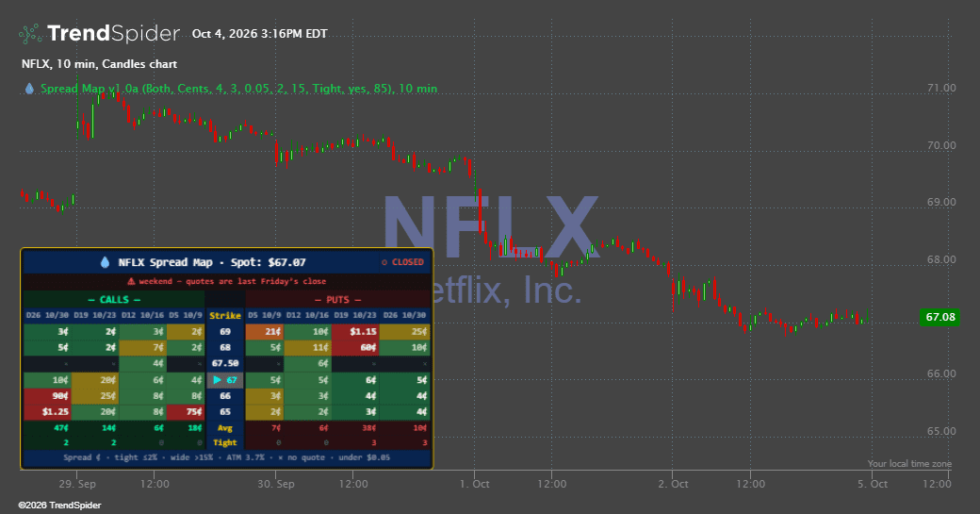This screenshot has height=514, width=980.
Task: Click the 68.00 price axis label
Action: click(941, 259)
